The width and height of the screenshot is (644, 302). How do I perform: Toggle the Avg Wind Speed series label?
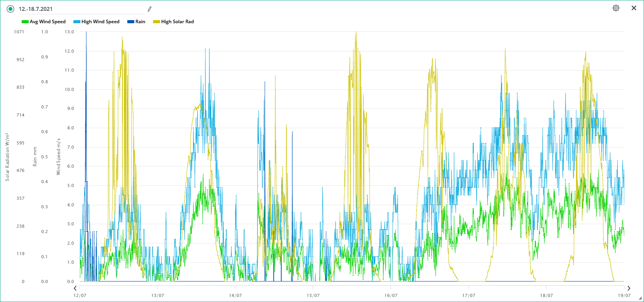coord(48,22)
